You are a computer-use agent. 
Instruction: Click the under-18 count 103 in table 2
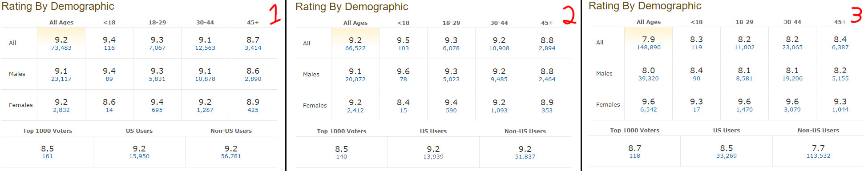pyautogui.click(x=403, y=48)
